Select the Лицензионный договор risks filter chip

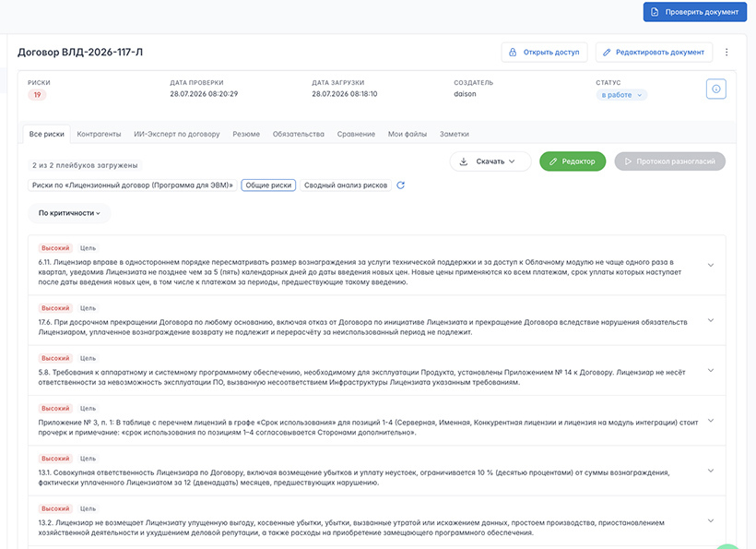133,185
